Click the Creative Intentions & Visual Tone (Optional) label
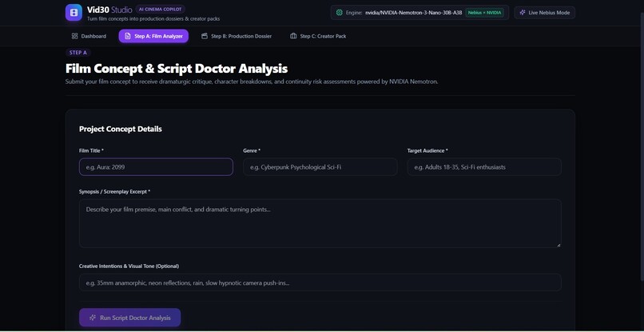644x332 pixels. 129,266
